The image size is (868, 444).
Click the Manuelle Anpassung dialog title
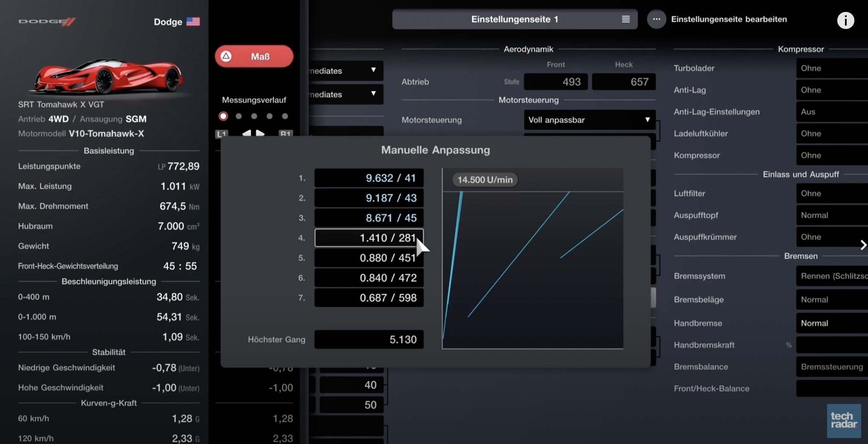click(435, 150)
